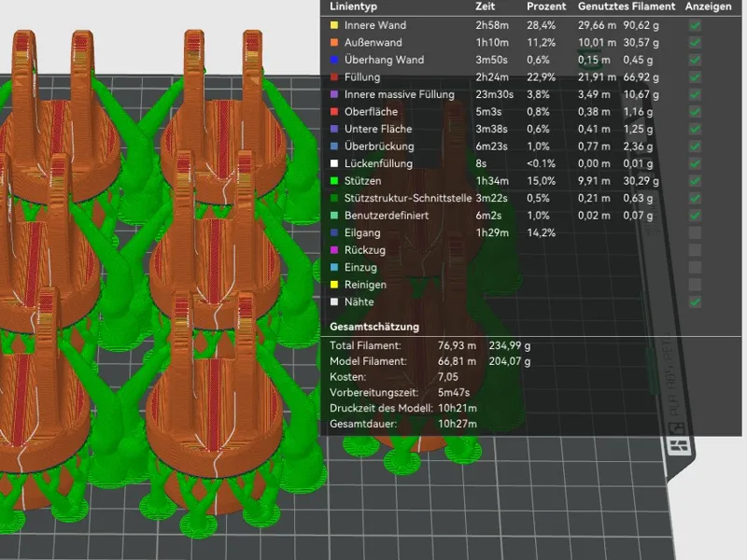Click the Innere Wand time 2h58m
The image size is (747, 560).
click(492, 25)
